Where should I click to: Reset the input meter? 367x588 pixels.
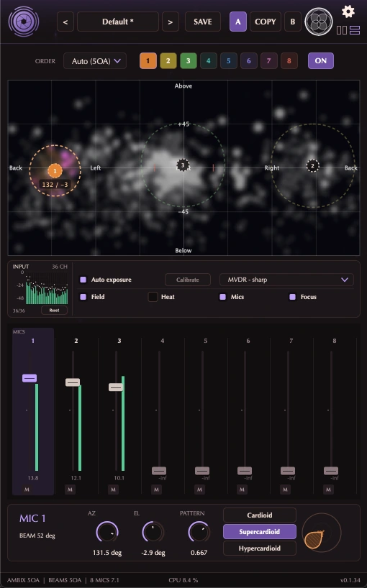[54, 310]
